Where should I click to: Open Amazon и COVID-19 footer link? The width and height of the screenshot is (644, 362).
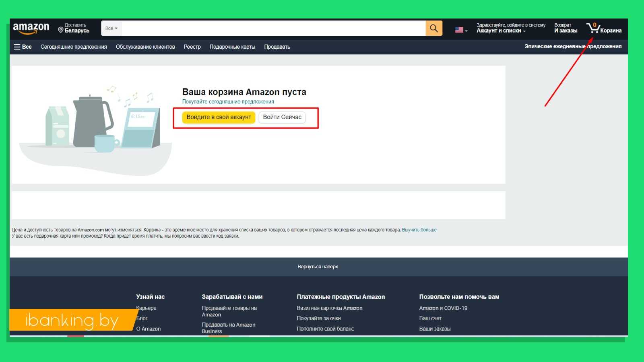443,308
